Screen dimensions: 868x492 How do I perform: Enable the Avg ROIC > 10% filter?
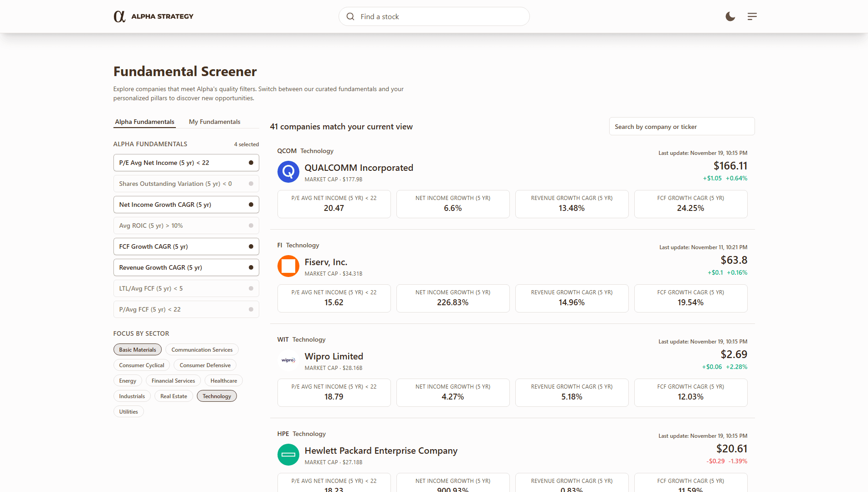[x=186, y=225]
